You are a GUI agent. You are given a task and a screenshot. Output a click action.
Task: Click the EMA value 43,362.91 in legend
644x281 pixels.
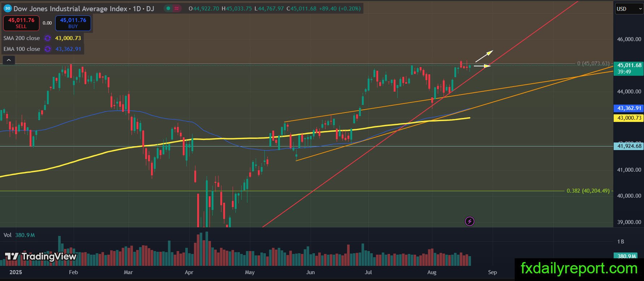click(68, 49)
